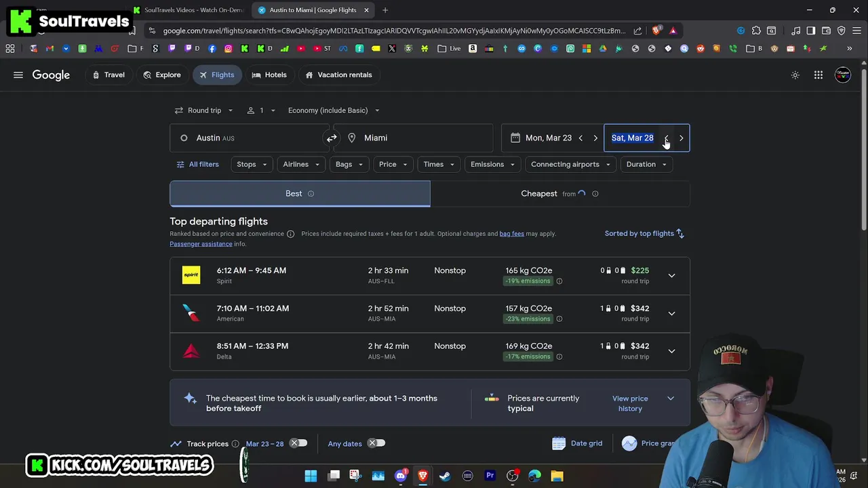
Task: Expand the View price history panel
Action: pos(671,399)
